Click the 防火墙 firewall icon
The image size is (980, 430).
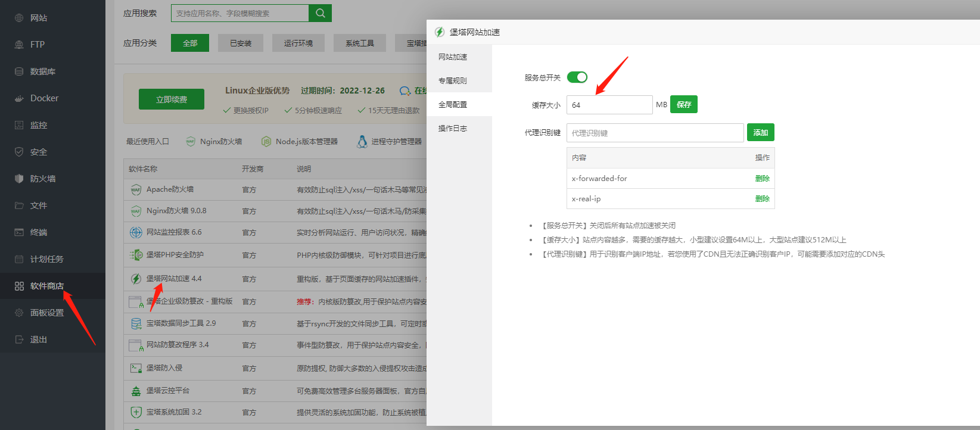tap(19, 179)
